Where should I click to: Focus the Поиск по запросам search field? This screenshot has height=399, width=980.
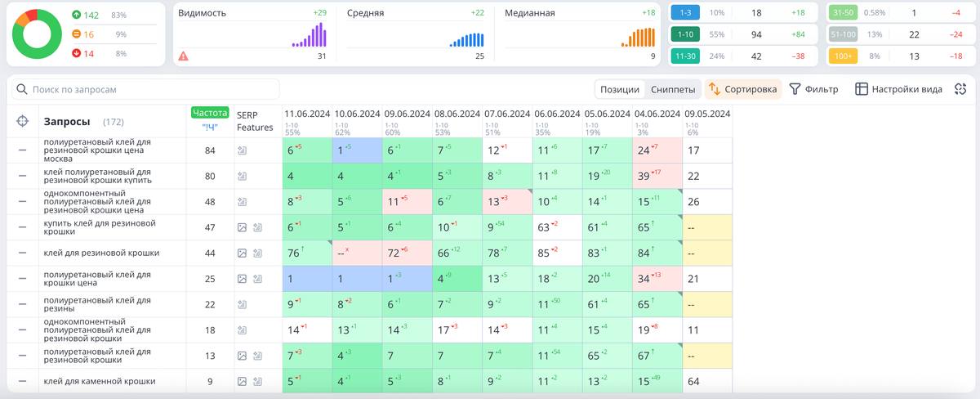145,89
